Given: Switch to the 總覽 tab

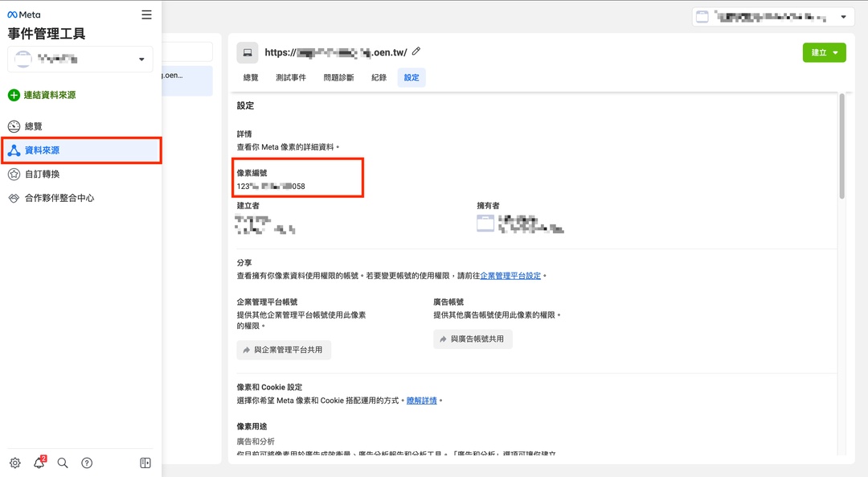Looking at the screenshot, I should point(251,77).
